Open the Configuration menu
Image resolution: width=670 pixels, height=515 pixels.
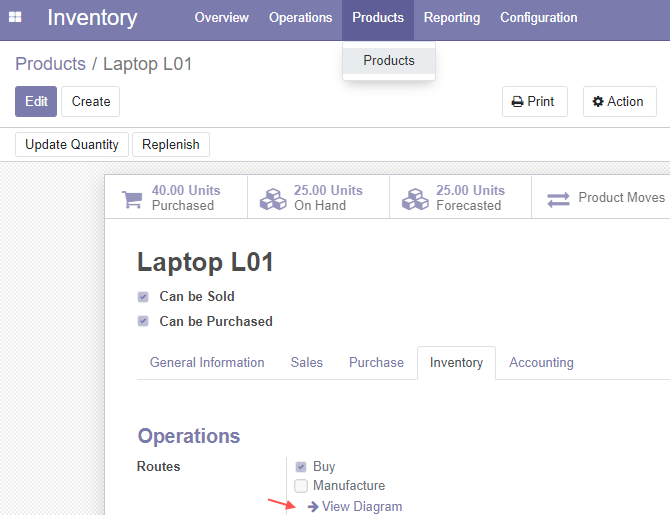(x=538, y=18)
